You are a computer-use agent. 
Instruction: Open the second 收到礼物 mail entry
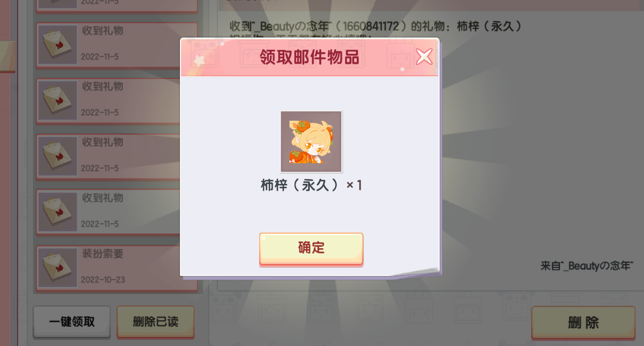[108, 101]
